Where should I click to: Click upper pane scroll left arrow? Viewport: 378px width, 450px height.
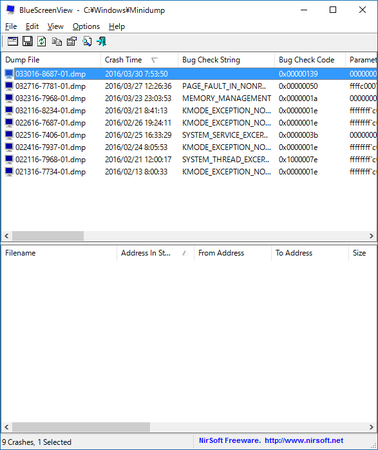tap(6, 236)
